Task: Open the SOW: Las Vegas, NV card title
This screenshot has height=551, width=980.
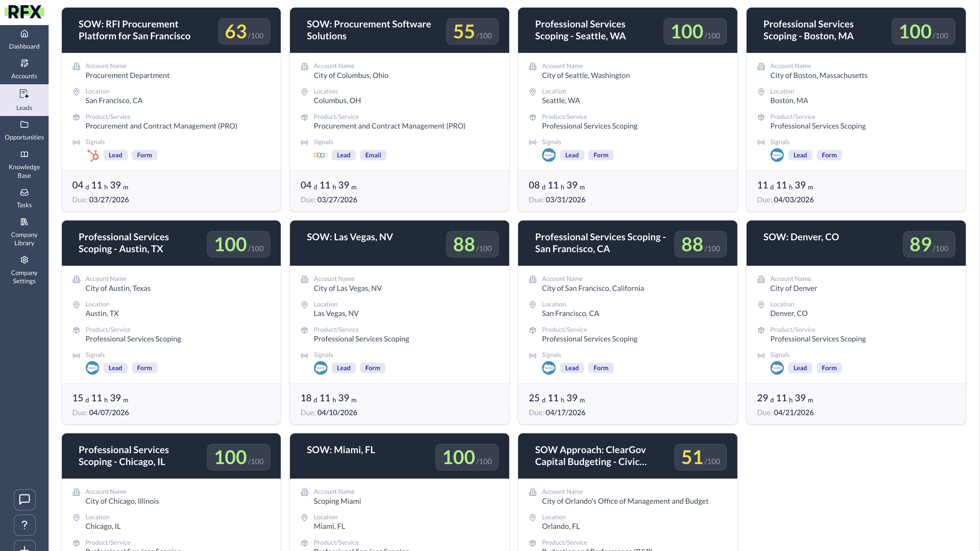Action: pos(349,237)
